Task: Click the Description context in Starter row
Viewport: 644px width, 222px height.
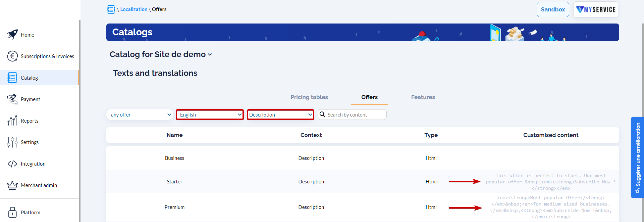Action: coord(311,181)
